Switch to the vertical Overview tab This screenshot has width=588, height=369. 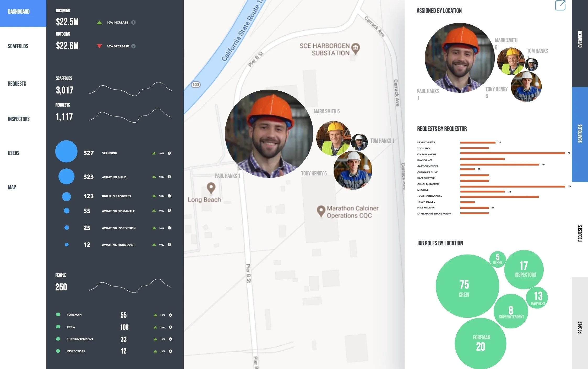tap(580, 39)
